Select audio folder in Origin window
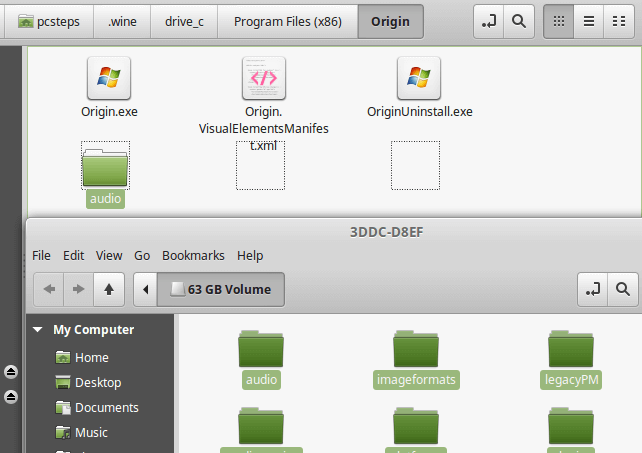The image size is (642, 453). [105, 175]
